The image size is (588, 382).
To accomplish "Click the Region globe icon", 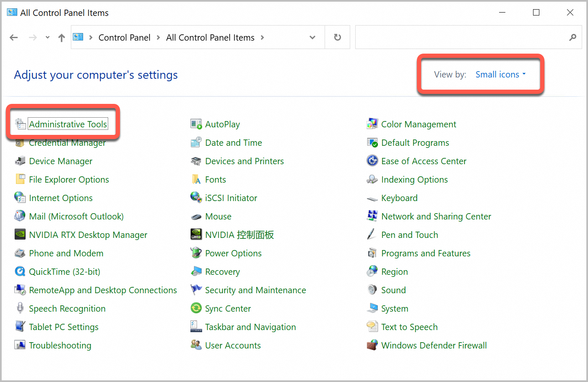I will (x=372, y=271).
